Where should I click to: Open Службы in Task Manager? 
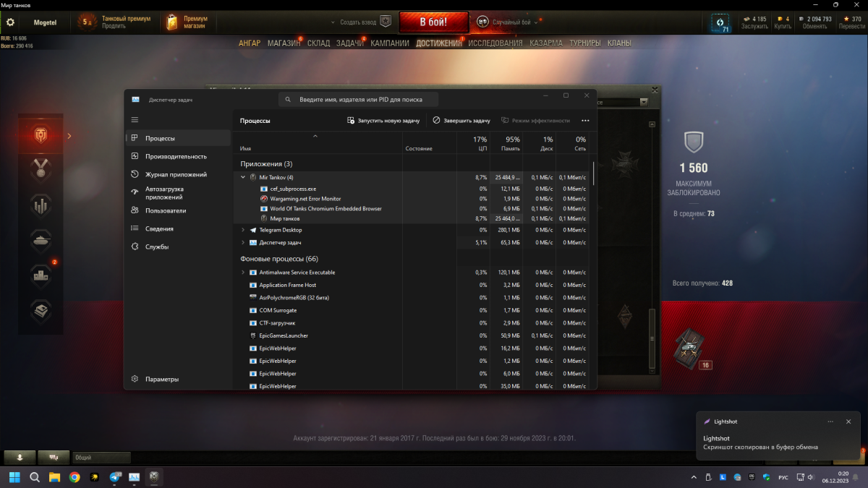[178, 247]
